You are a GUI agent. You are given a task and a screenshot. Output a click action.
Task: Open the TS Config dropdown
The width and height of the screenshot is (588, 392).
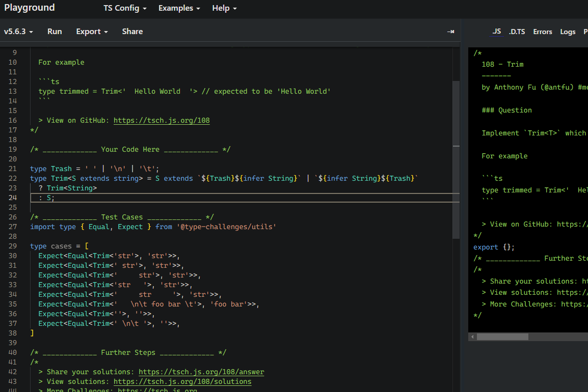point(125,8)
